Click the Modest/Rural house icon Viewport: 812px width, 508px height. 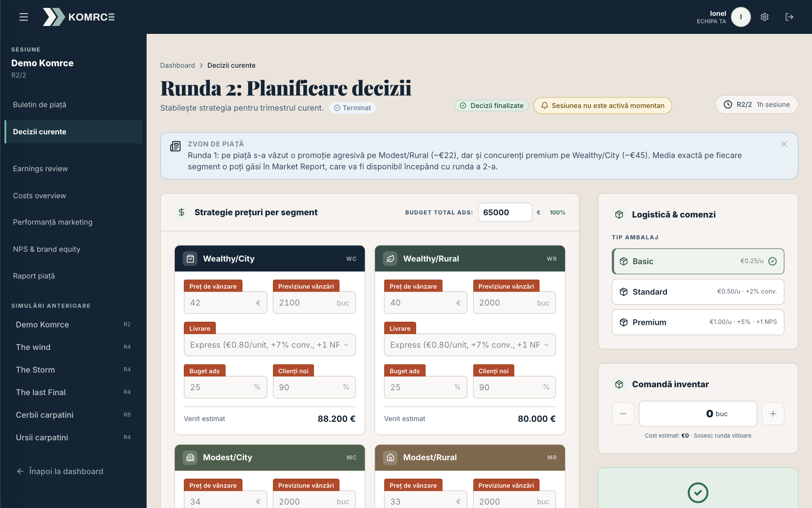[x=390, y=458]
